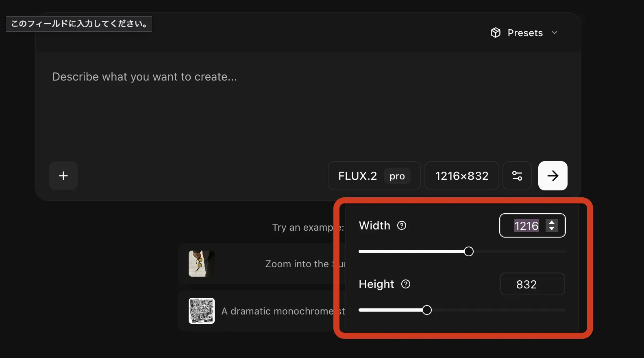Click the sunglasses example thumbnail
The height and width of the screenshot is (358, 644).
(201, 264)
